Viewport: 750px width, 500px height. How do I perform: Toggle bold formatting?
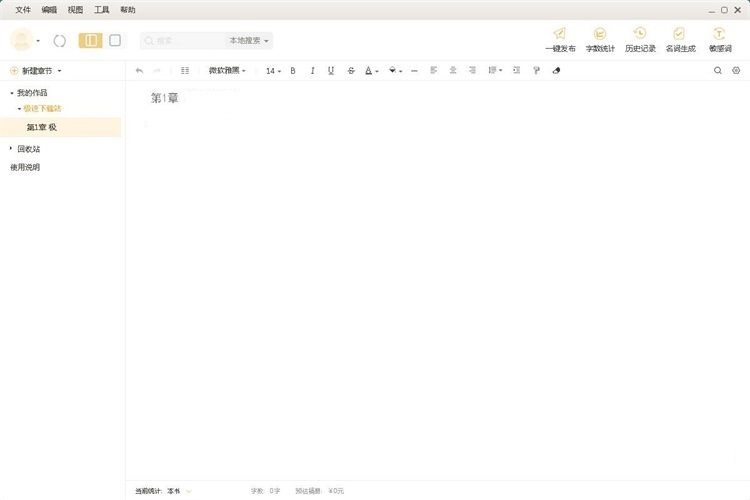pyautogui.click(x=293, y=71)
